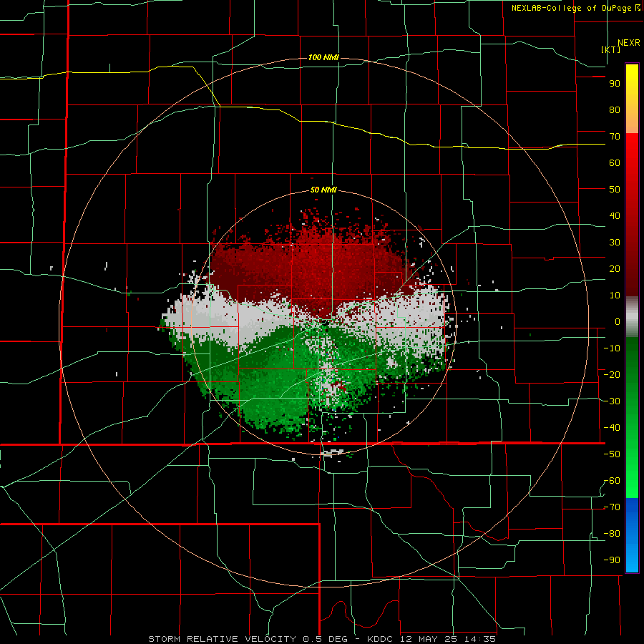The width and height of the screenshot is (644, 644).
Task: Click the -30 value on velocity scale
Action: [x=612, y=401]
